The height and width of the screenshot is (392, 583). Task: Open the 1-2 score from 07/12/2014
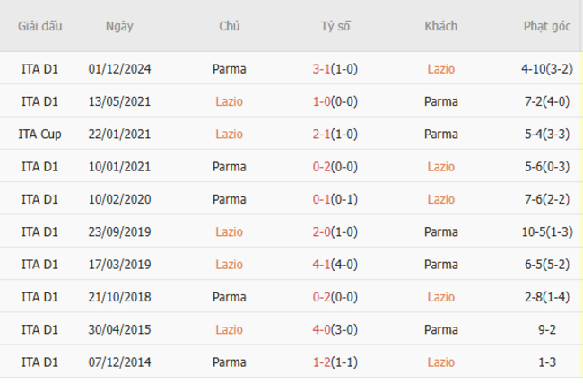pyautogui.click(x=322, y=362)
